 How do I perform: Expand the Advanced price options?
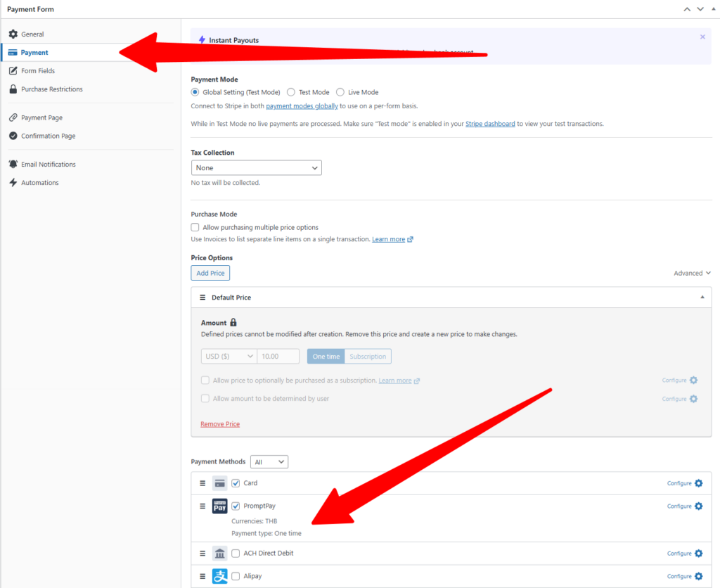tap(692, 273)
